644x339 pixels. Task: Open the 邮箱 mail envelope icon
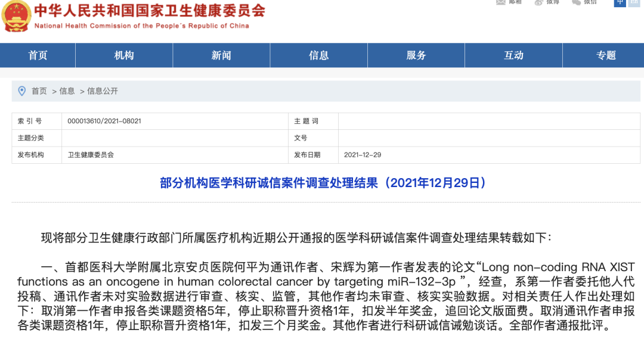click(501, 2)
